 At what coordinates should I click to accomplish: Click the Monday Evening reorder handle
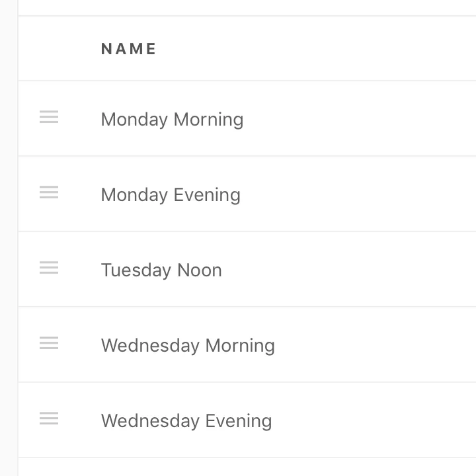click(49, 193)
